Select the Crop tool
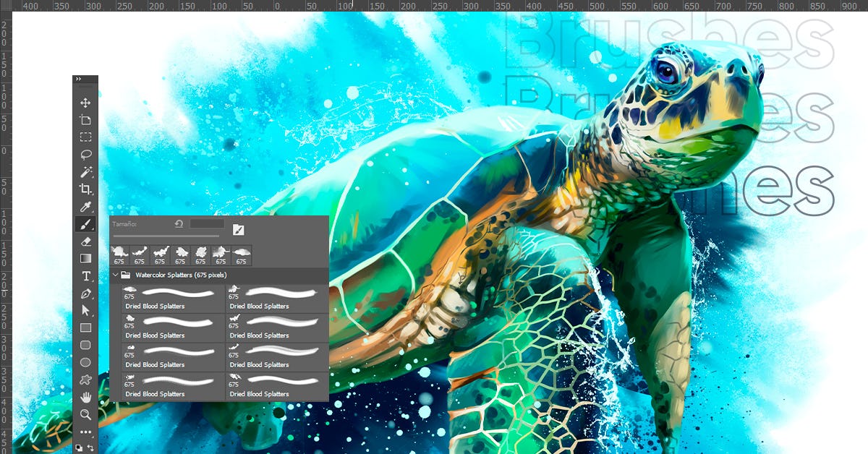 click(x=85, y=189)
